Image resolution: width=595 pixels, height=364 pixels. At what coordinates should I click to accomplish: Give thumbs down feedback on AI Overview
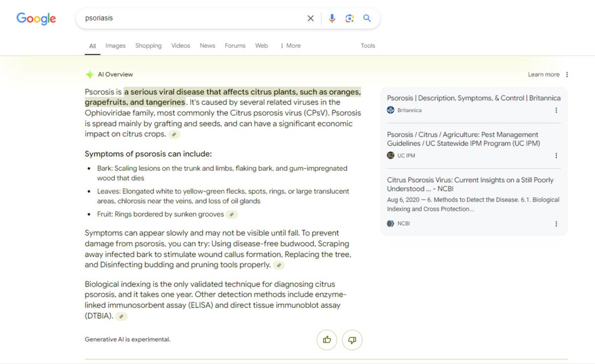352,340
